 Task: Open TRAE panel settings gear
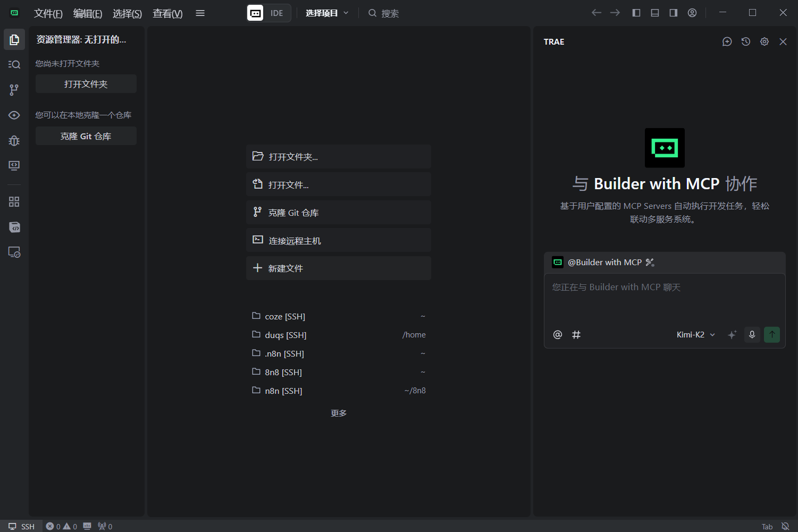click(x=765, y=41)
